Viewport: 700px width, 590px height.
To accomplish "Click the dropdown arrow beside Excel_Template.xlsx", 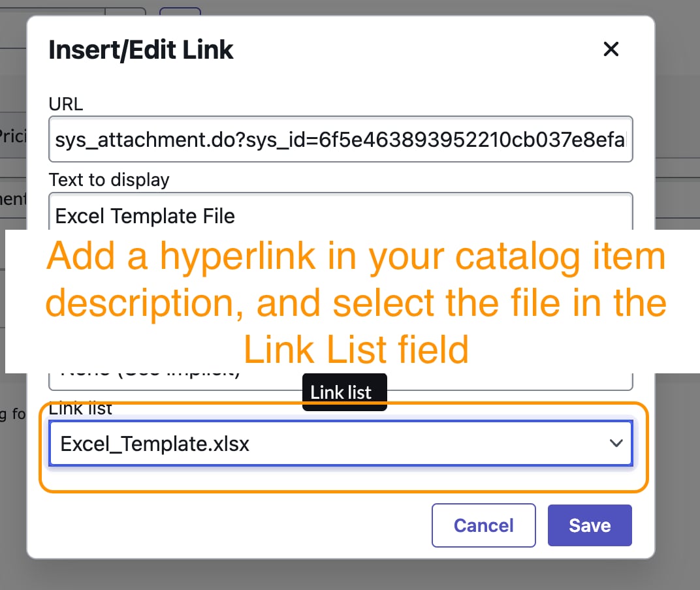I will 616,443.
